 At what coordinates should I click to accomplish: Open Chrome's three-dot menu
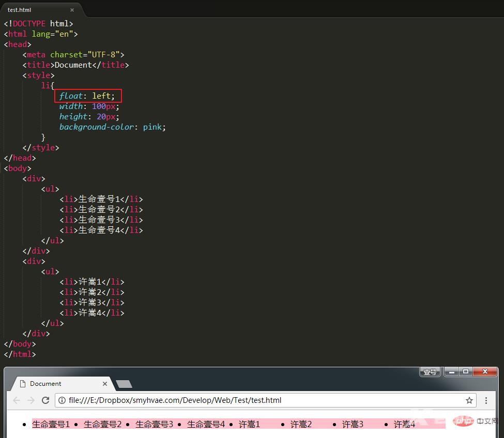(x=486, y=400)
